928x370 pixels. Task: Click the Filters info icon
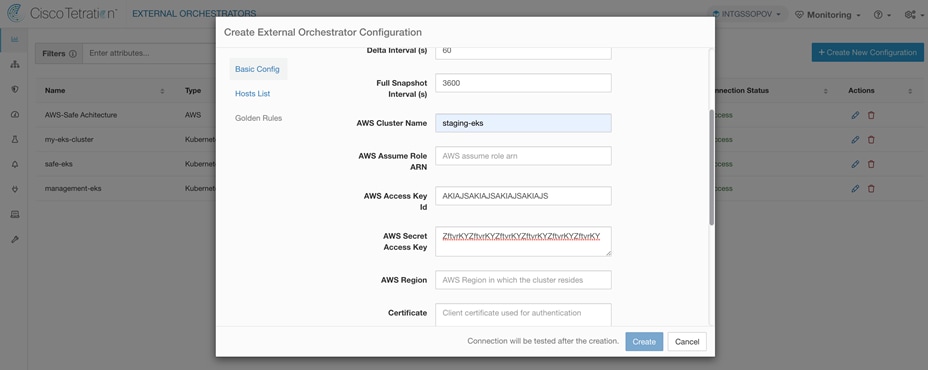coord(73,53)
